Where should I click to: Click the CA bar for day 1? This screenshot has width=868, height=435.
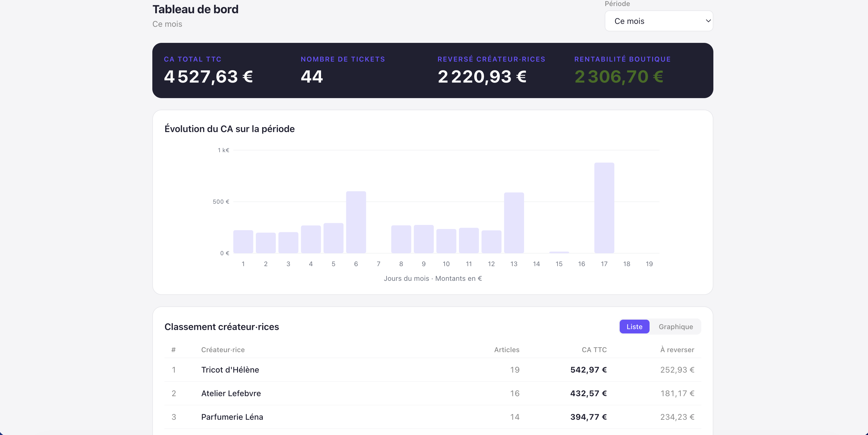coord(243,241)
